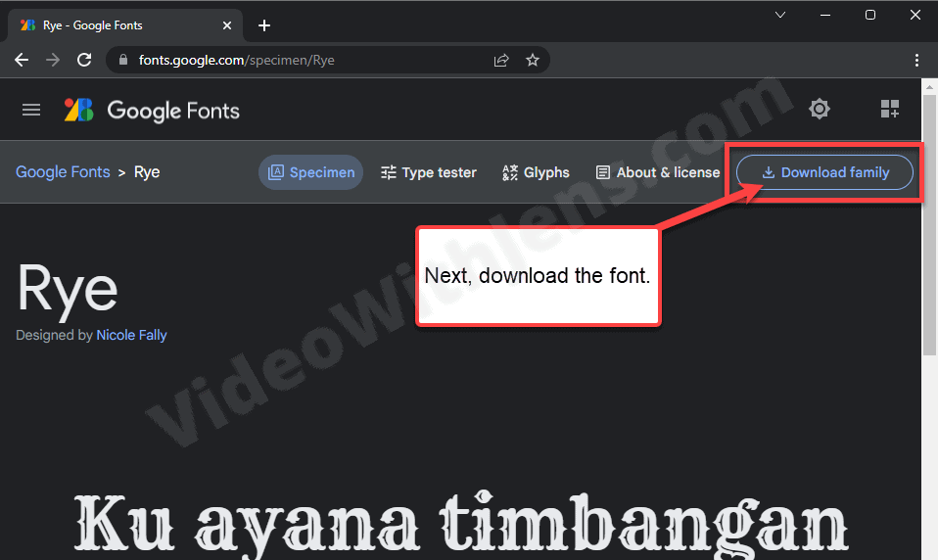
Task: Click the address bar URL
Action: point(236,60)
